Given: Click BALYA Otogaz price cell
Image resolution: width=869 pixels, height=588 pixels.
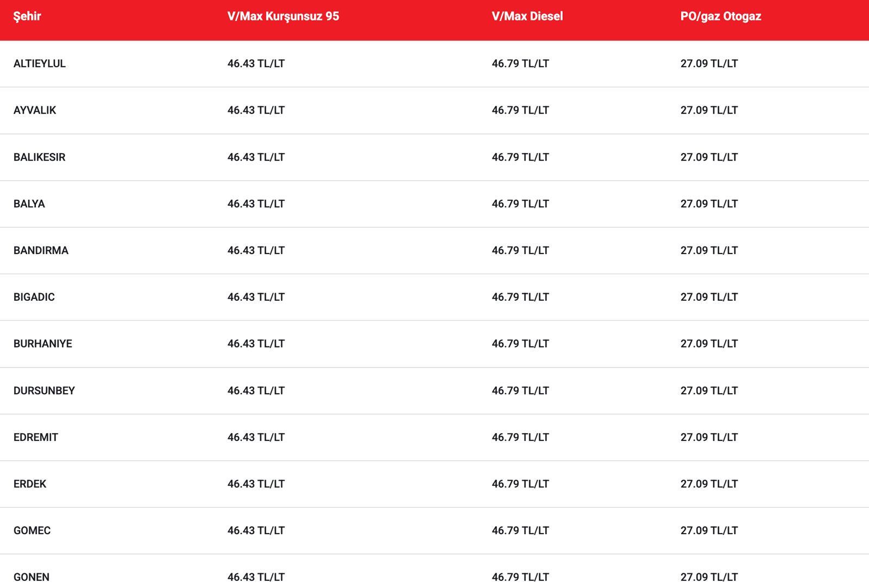Looking at the screenshot, I should click(709, 204).
